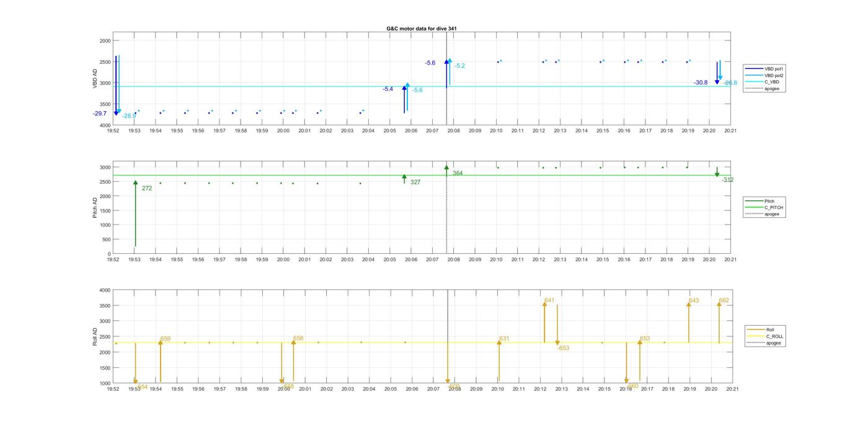Click 'apogee' in the Pitch plot legend
This screenshot has width=868, height=430.
click(x=772, y=214)
